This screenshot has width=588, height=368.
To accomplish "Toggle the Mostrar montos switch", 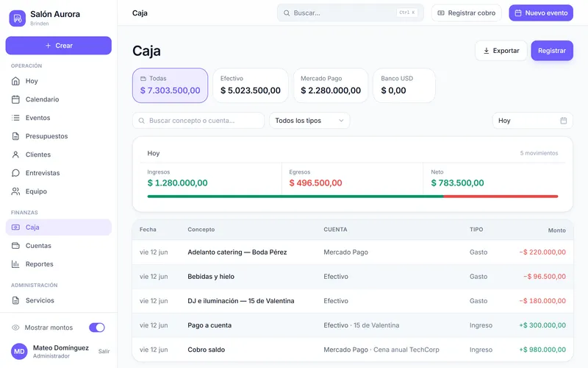I will coord(97,328).
